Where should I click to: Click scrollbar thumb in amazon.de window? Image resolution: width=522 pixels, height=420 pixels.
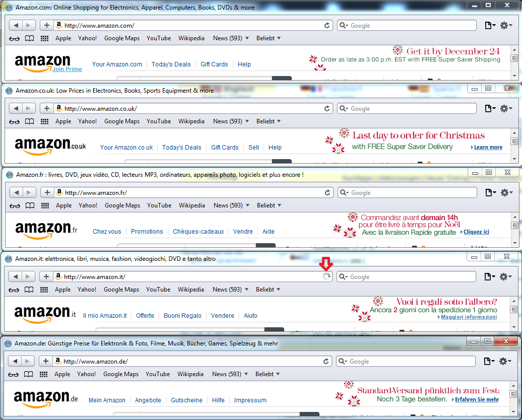tap(513, 394)
